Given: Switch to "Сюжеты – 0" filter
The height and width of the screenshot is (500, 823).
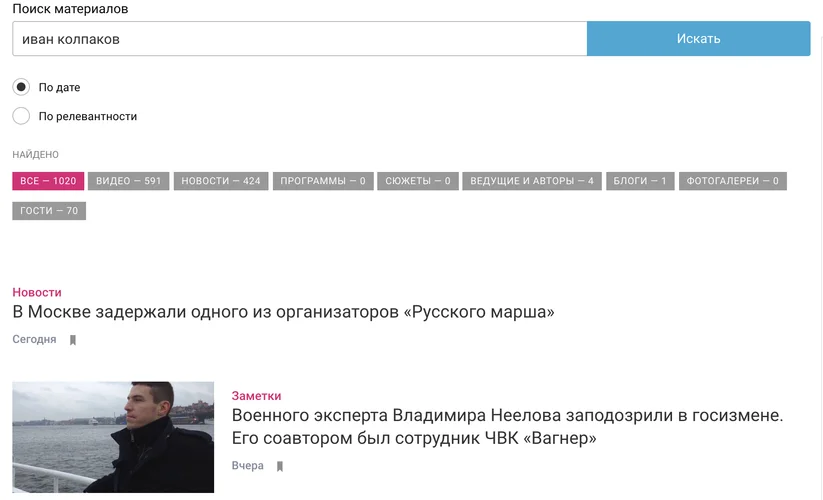Looking at the screenshot, I should point(418,181).
